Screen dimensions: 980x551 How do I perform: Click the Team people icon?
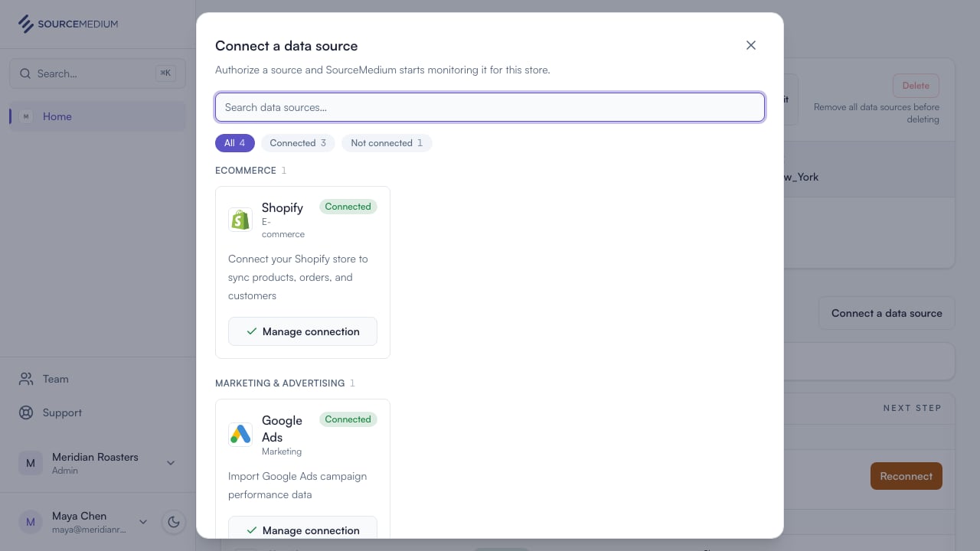26,379
